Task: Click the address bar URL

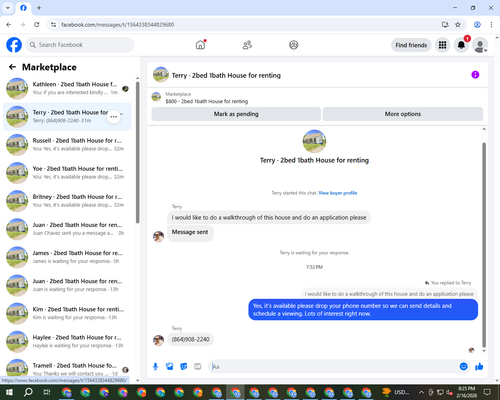Action: [x=117, y=25]
